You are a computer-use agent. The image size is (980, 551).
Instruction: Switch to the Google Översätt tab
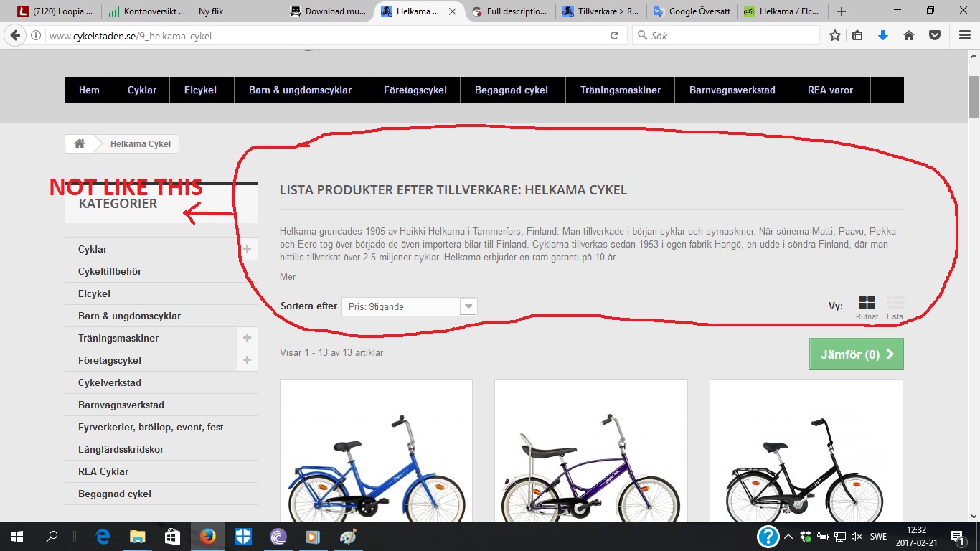(692, 11)
